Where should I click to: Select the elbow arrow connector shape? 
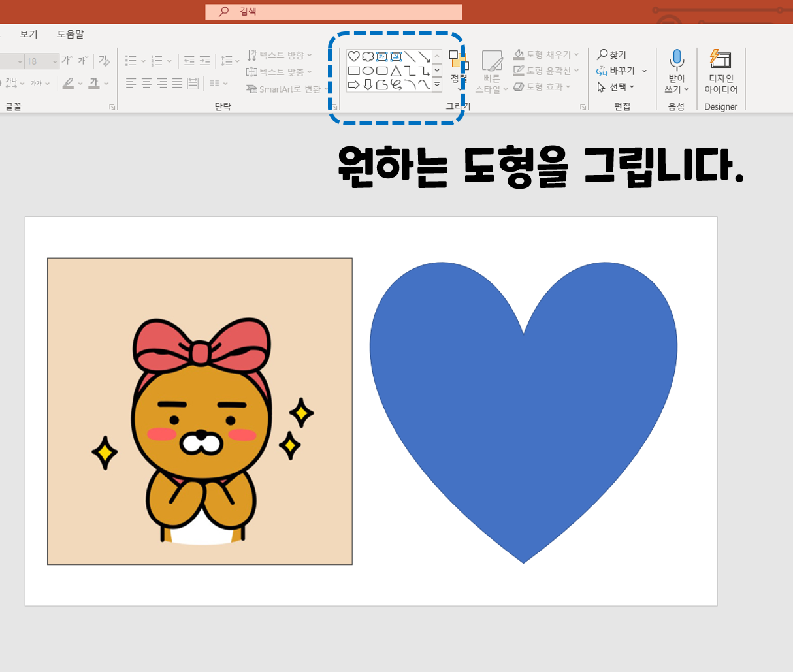tap(424, 71)
